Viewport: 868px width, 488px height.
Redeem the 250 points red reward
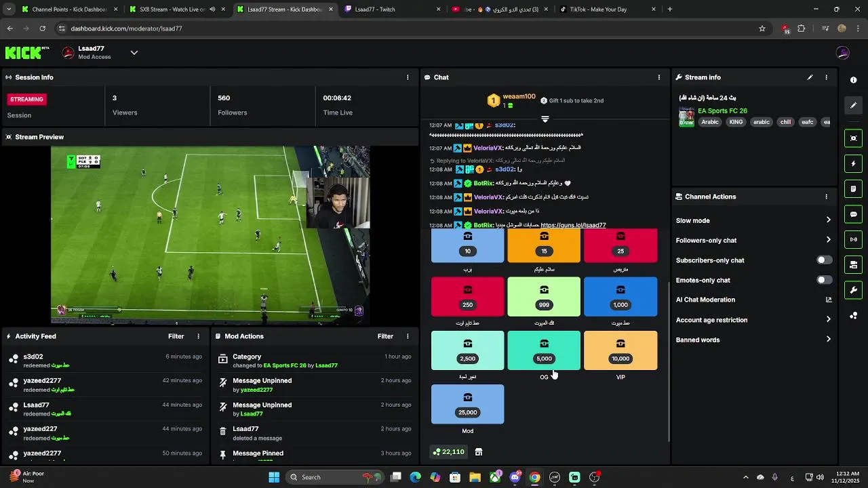[467, 297]
